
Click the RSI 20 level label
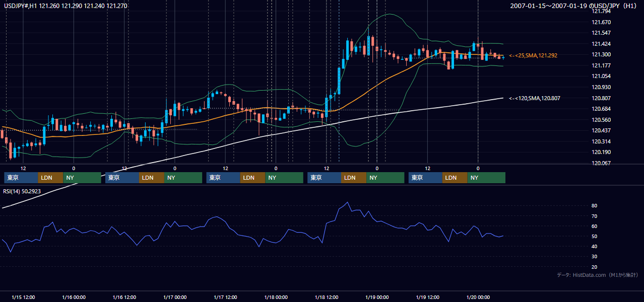click(x=594, y=267)
